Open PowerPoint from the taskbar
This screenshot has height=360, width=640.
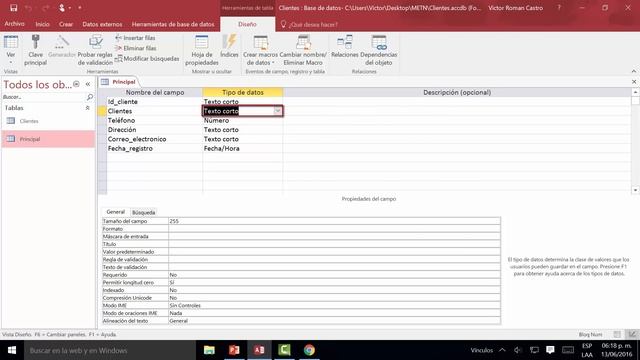pos(234,350)
